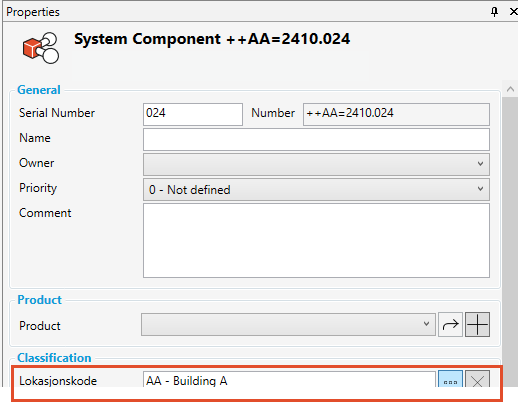
Task: Close the Properties panel
Action: tap(514, 12)
